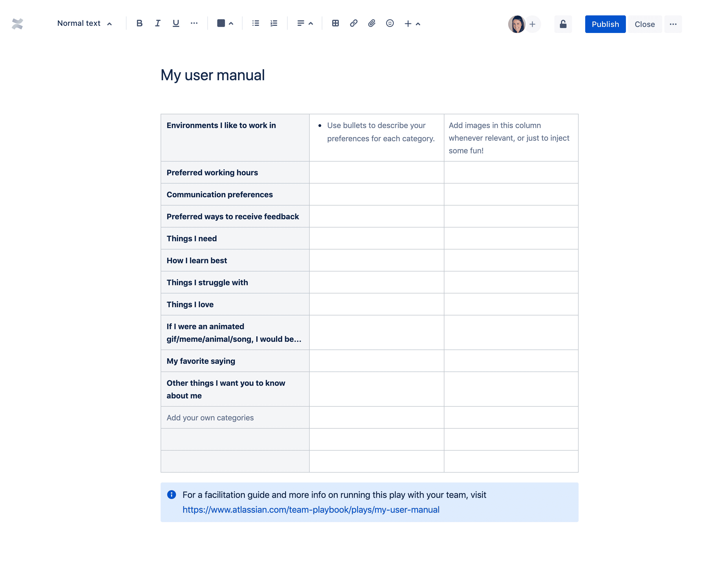Click the Close button

click(x=643, y=24)
